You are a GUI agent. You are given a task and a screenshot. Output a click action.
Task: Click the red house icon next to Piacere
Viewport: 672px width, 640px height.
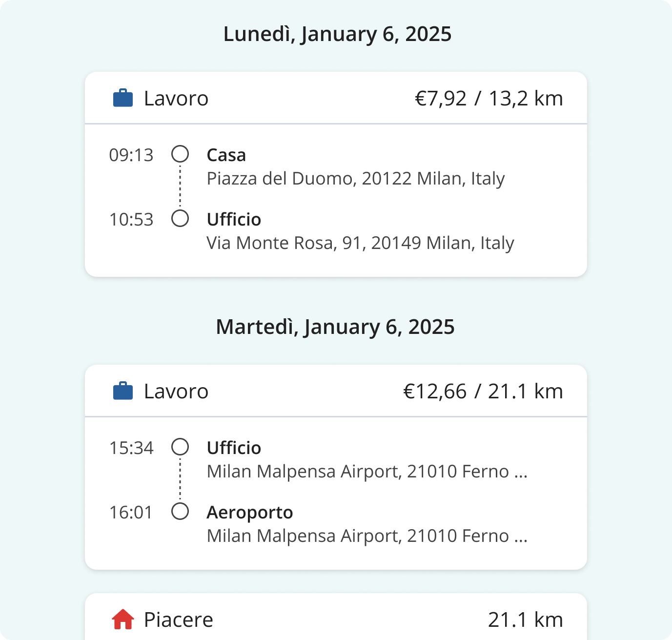click(x=123, y=619)
